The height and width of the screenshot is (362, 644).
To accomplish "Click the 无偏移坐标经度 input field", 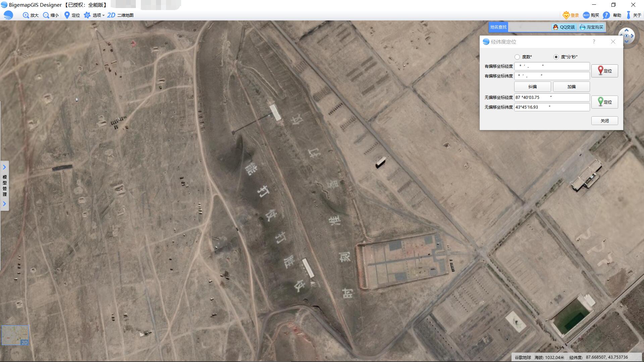I will click(552, 97).
